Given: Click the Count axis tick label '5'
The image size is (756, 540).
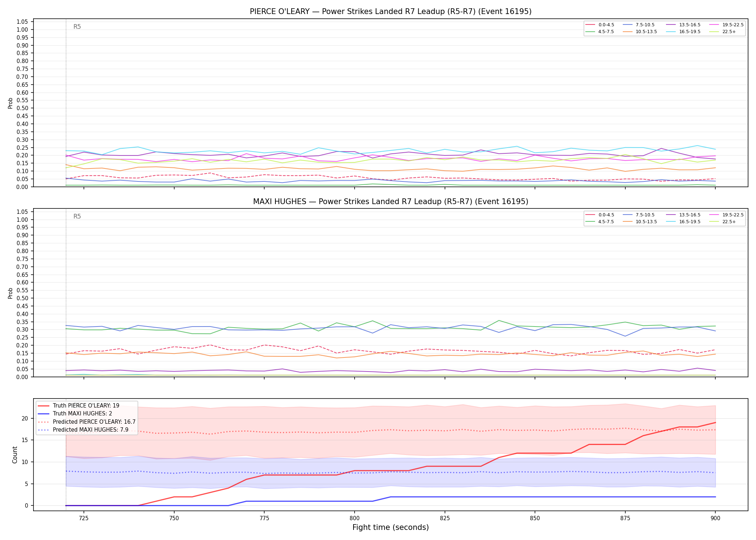Looking at the screenshot, I should 26,484.
